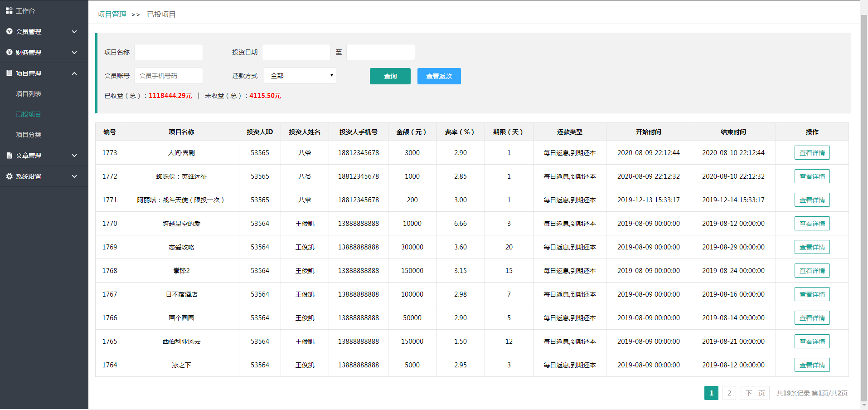The height and width of the screenshot is (410, 868).
Task: Focus the 投资日期 end date field
Action: click(x=381, y=52)
